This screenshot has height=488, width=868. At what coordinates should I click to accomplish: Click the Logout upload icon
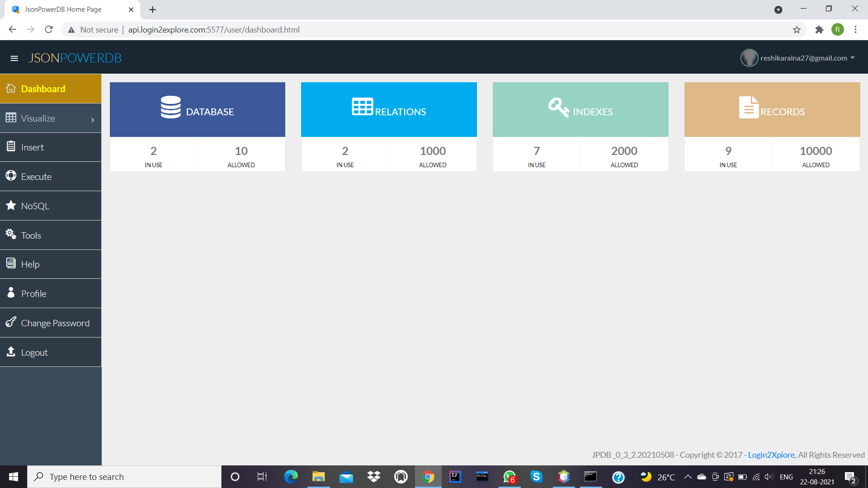11,351
